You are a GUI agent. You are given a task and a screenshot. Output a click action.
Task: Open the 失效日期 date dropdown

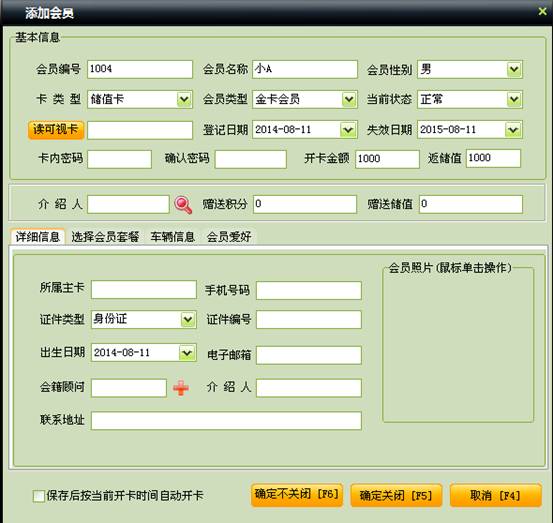tap(513, 130)
